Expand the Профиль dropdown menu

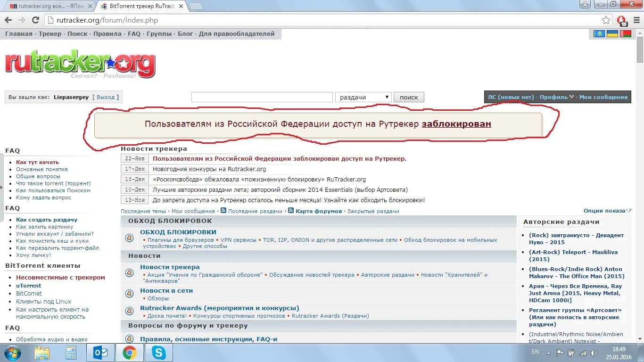(x=557, y=97)
